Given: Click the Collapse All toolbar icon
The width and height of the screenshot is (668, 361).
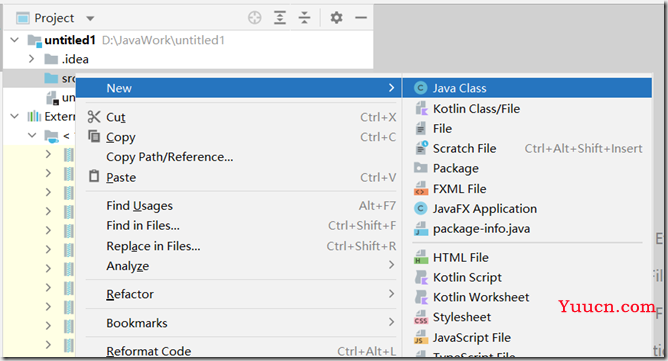Looking at the screenshot, I should tap(304, 18).
